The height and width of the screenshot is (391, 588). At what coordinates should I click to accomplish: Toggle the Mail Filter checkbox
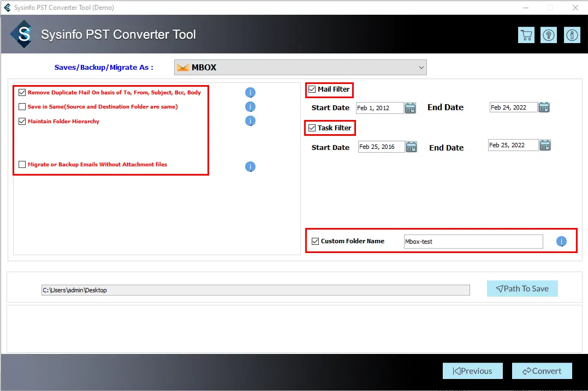point(312,89)
